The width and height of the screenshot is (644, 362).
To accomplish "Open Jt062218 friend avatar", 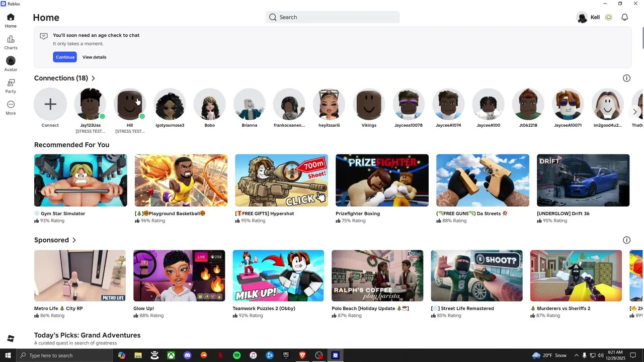I will pyautogui.click(x=528, y=104).
